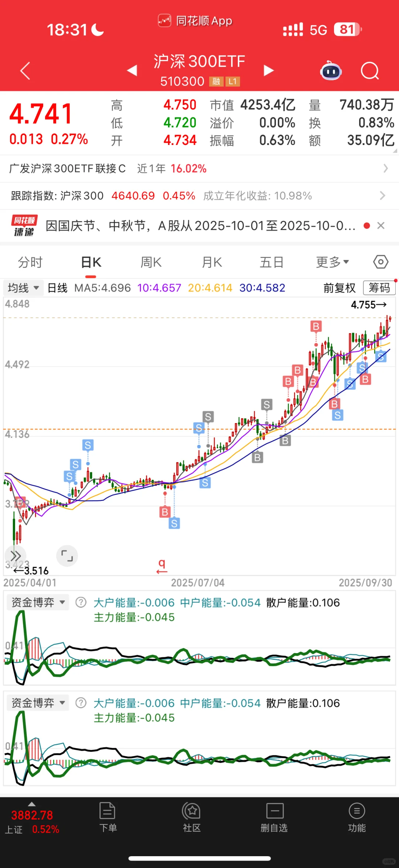Tap 市值 4253.4亿 value
Image resolution: width=399 pixels, height=868 pixels.
point(267,105)
